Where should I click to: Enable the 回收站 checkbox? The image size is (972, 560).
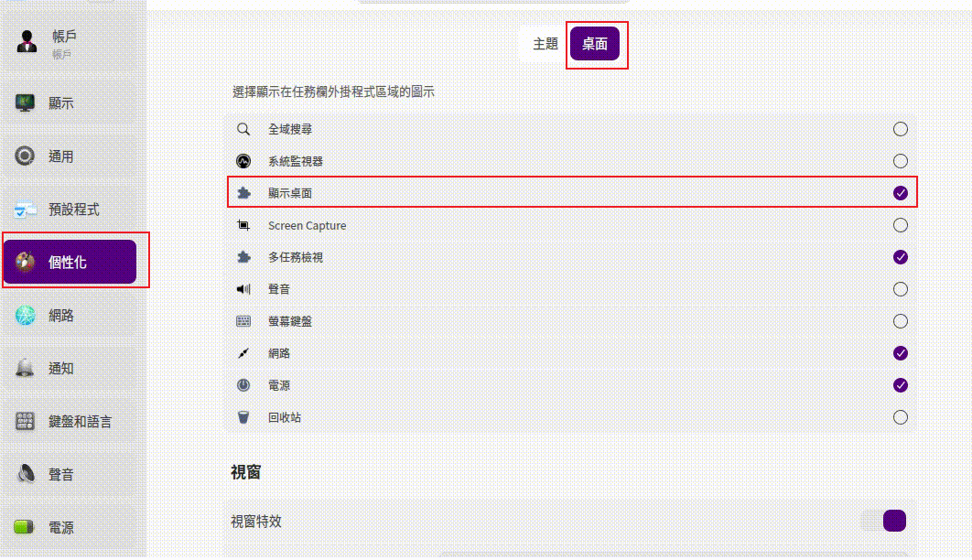[901, 417]
